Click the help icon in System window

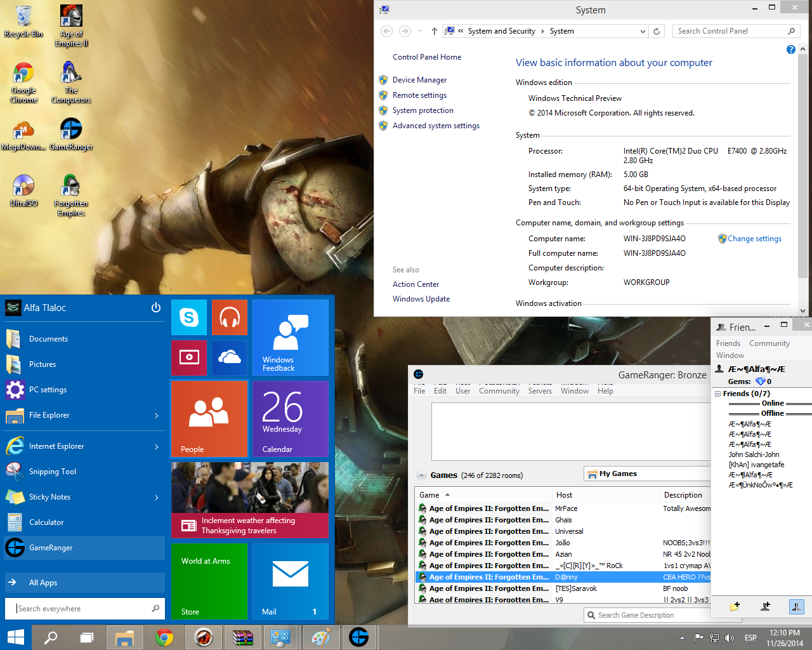(790, 50)
